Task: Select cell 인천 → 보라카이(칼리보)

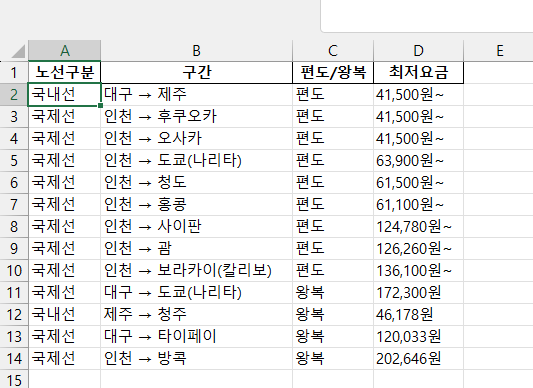Action: 196,270
